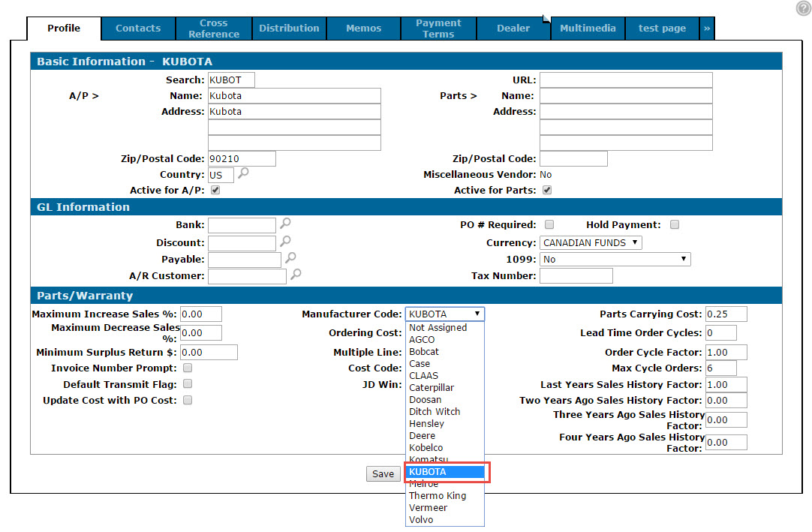The image size is (812, 532).
Task: Select highlighted KUBOTA list option
Action: coord(445,471)
